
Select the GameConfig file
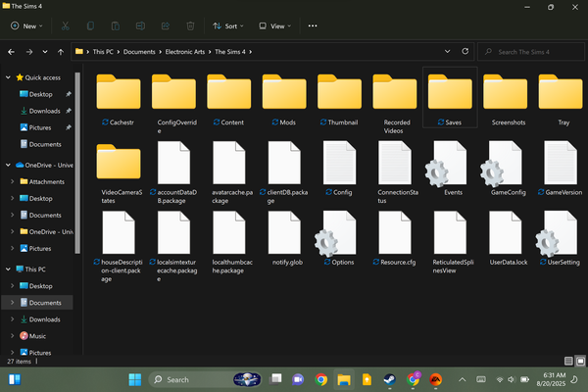(x=506, y=169)
